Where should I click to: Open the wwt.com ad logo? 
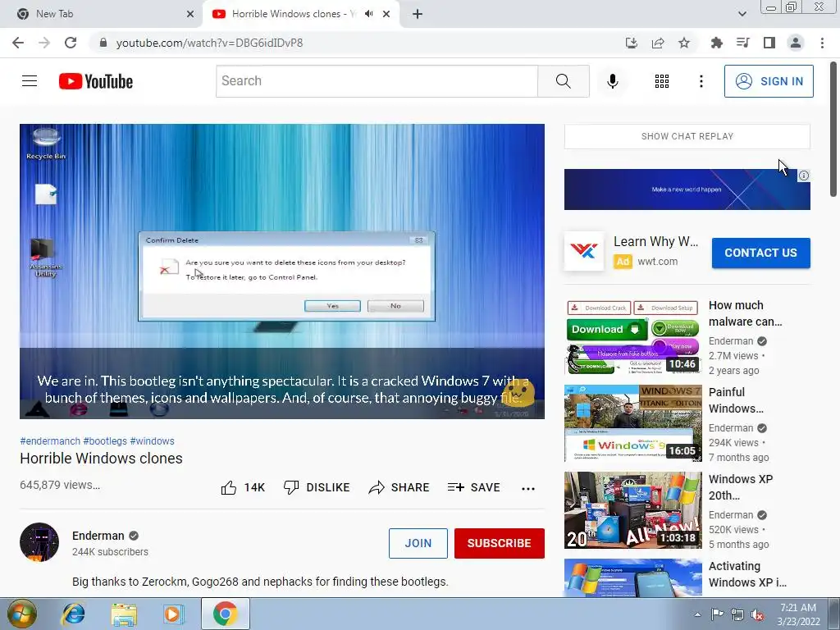(584, 251)
